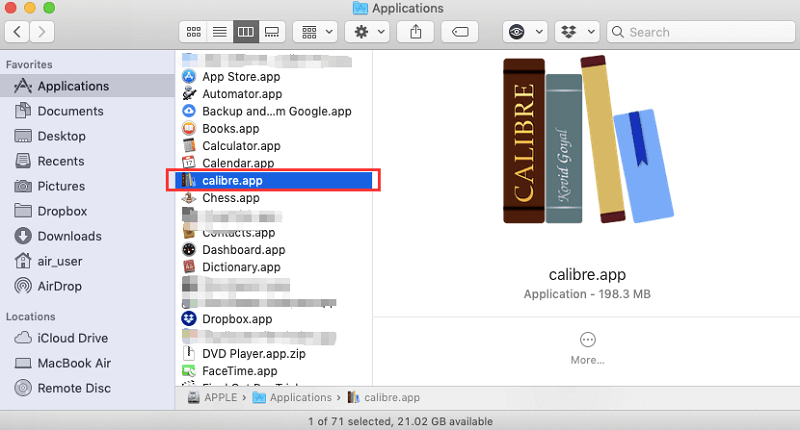Select the Dropbox.app file name
This screenshot has height=430, width=800.
click(x=237, y=319)
